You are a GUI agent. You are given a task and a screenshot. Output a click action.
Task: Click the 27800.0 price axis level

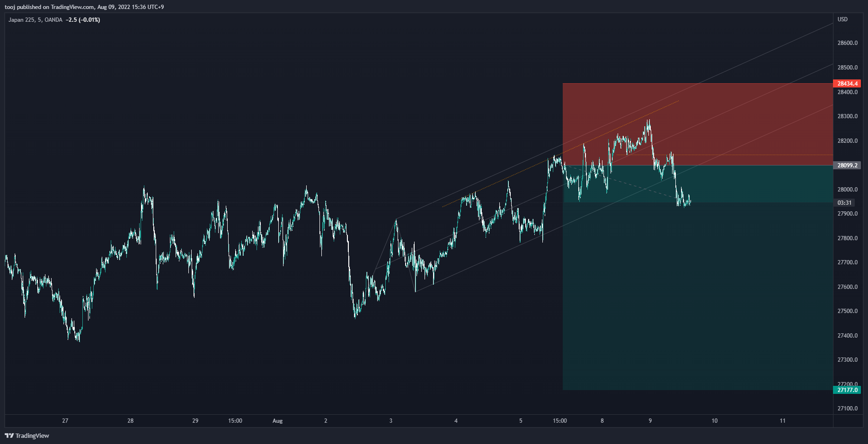[847, 238]
